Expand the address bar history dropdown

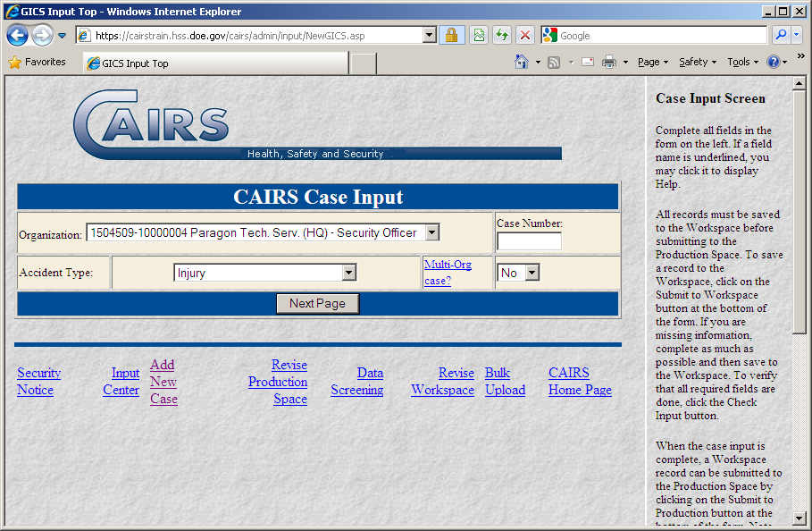pos(430,36)
